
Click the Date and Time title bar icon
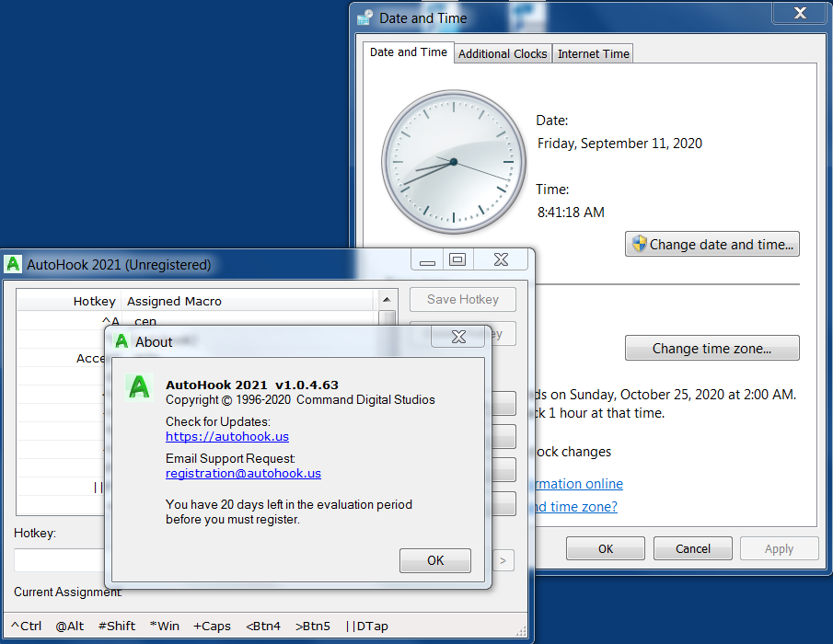pos(365,17)
